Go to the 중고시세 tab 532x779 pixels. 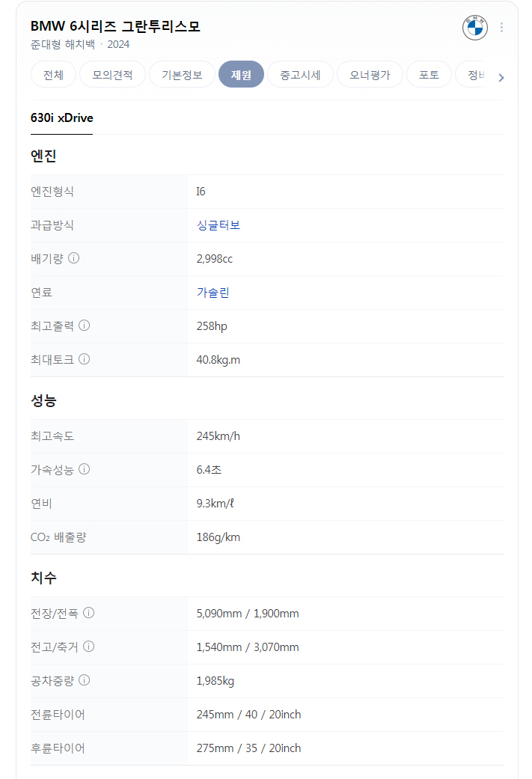[x=300, y=75]
